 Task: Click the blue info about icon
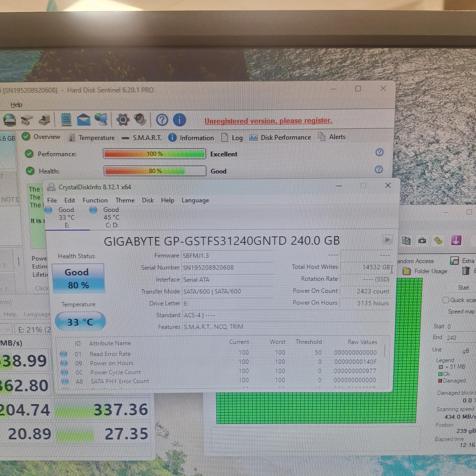click(x=179, y=120)
